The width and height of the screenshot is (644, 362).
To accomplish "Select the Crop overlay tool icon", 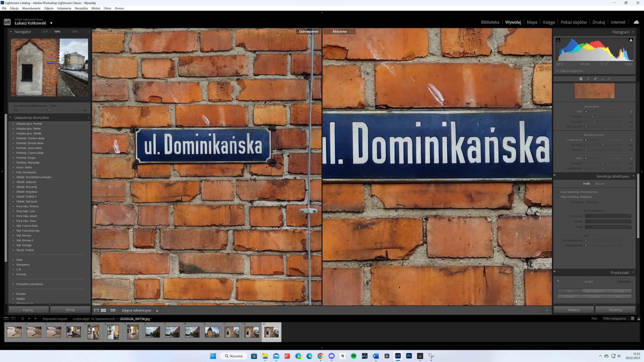I will [588, 79].
